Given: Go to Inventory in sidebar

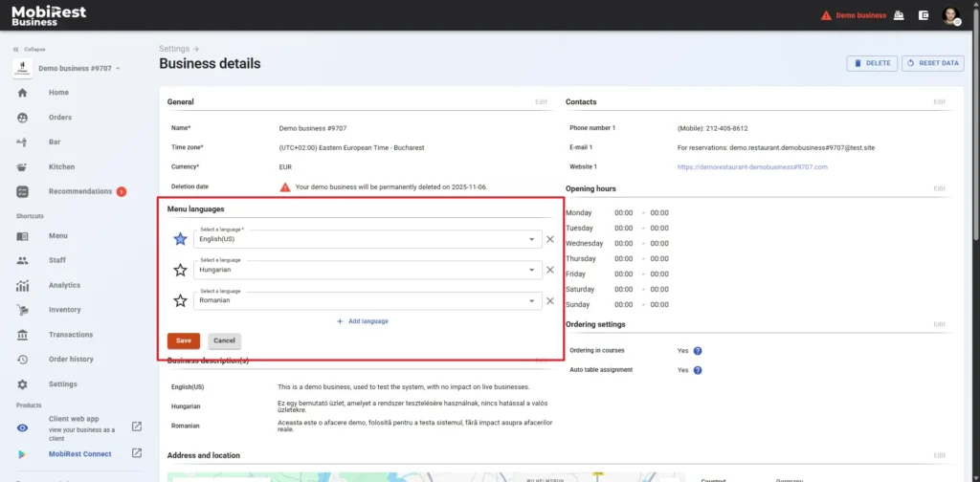Looking at the screenshot, I should (64, 310).
